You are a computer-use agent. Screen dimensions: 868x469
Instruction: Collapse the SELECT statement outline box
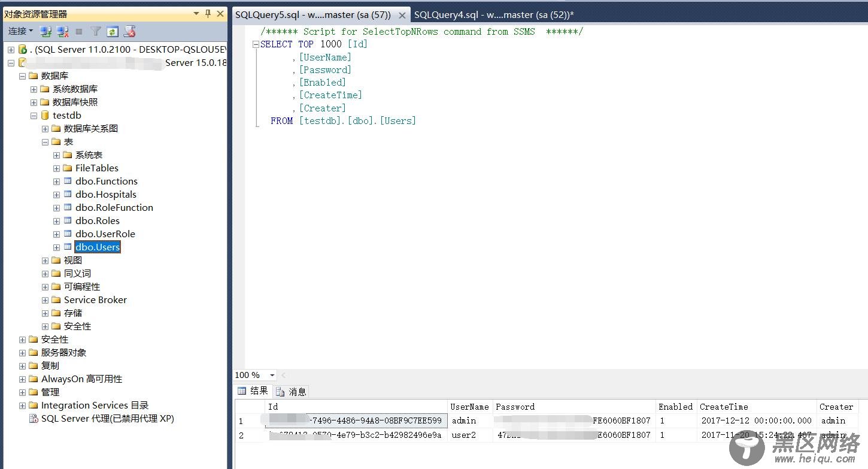point(256,44)
